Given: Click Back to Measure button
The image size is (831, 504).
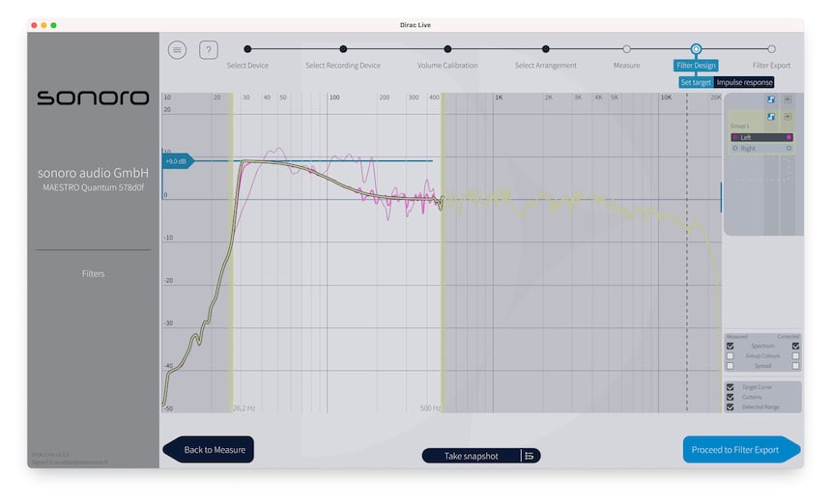Looking at the screenshot, I should [209, 450].
